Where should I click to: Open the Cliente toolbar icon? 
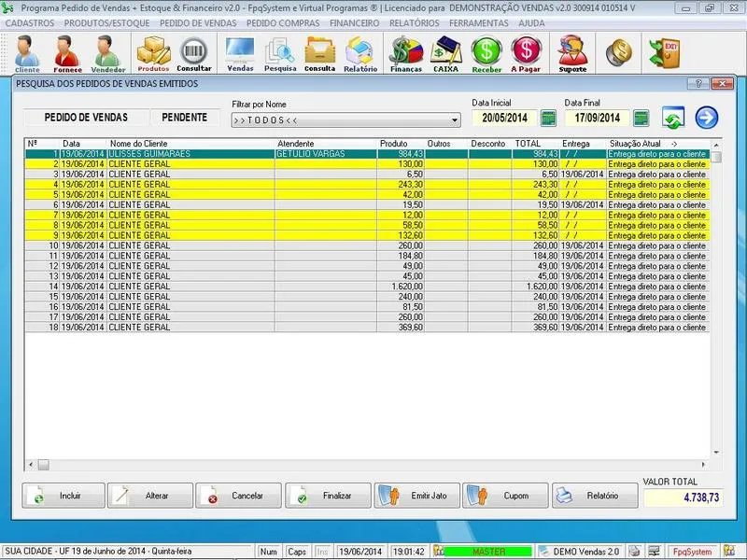[x=27, y=53]
